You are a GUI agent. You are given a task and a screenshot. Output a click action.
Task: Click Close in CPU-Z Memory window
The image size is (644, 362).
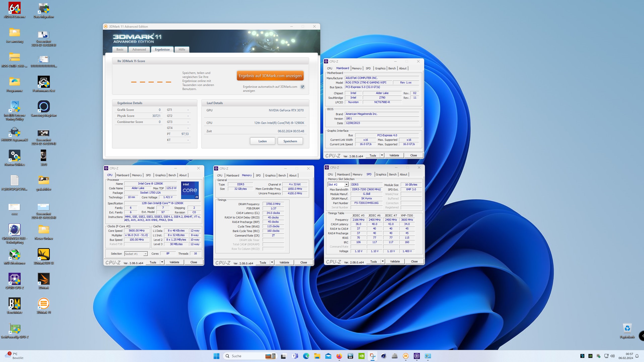click(x=304, y=262)
